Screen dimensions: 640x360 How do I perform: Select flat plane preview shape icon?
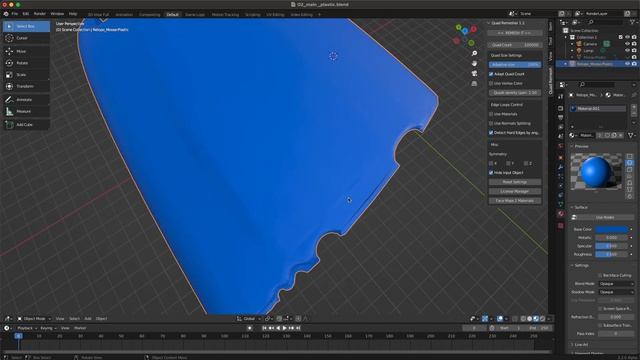pos(630,156)
